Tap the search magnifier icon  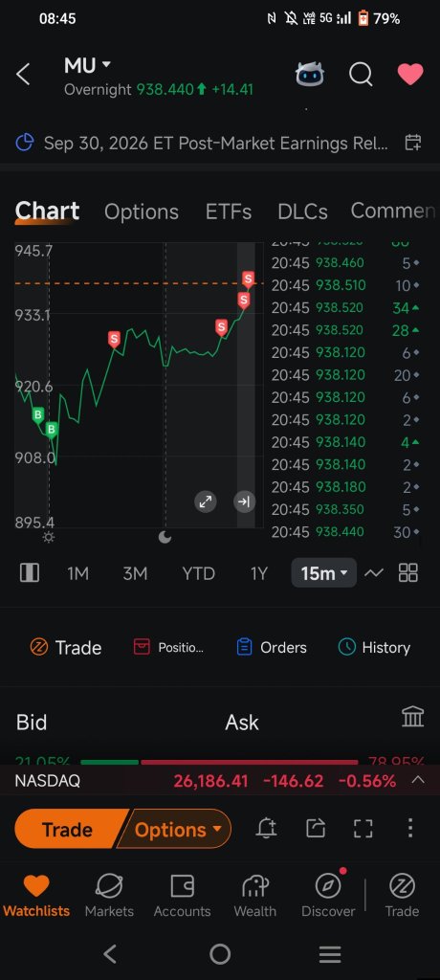coord(361,75)
